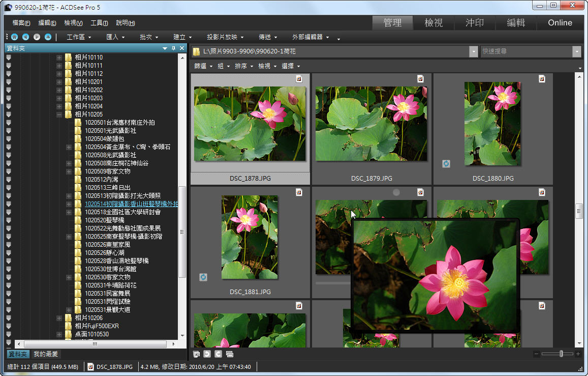Screen dimensions: 588x376
Task: Expand the 相片10206 folder
Action: 59,318
